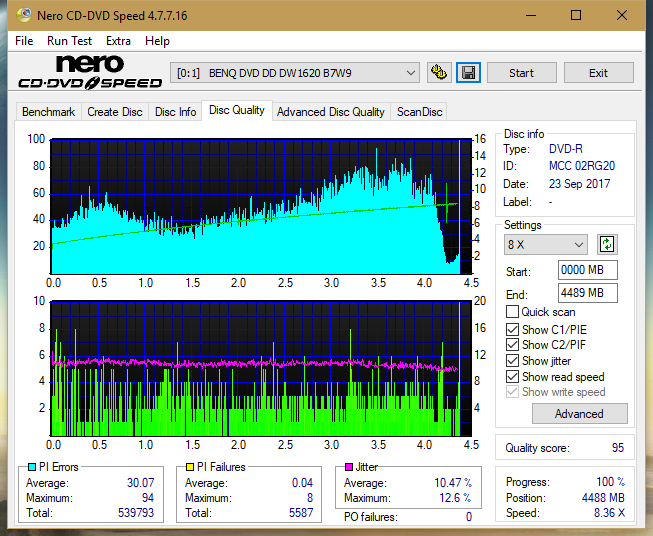Click PI Errors average 30.07

point(140,482)
